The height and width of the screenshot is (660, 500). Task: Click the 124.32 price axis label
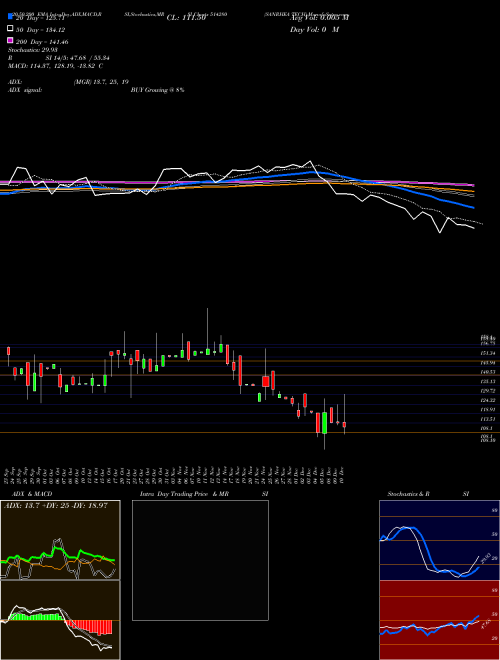click(x=488, y=400)
